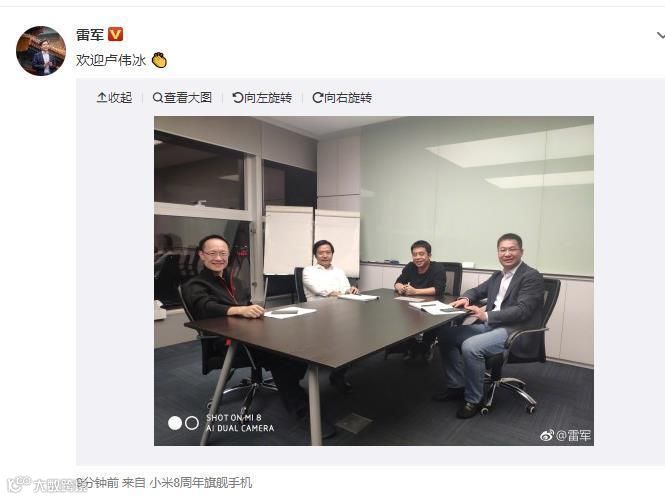Screen dimensions: 665x499
Task: Click the up-arrow icon beside 收起
Action: click(102, 98)
